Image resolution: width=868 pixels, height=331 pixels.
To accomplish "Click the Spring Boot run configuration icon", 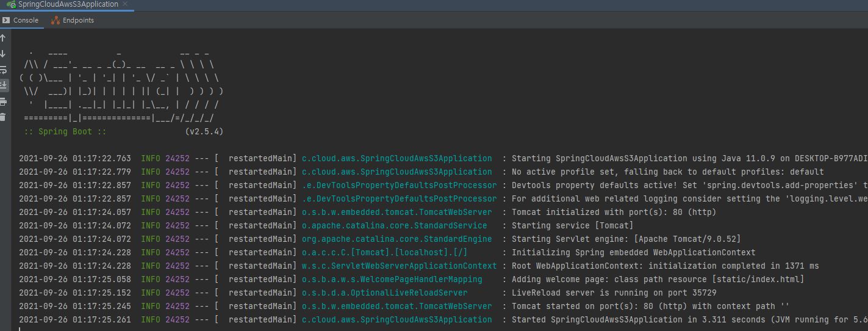I will coord(11,4).
